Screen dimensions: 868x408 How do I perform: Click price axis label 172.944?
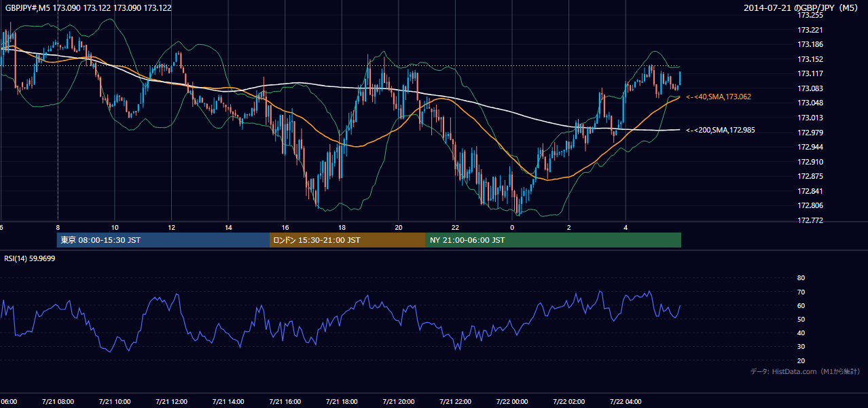810,147
